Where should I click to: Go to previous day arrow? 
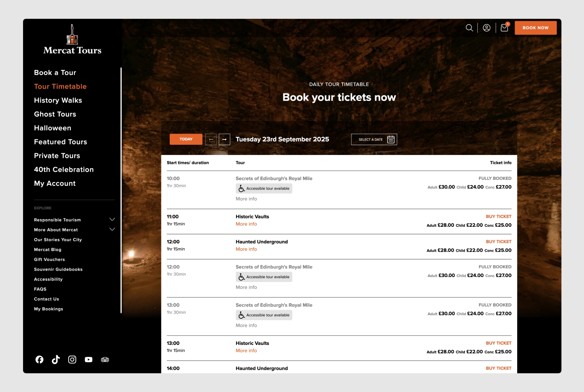click(211, 139)
